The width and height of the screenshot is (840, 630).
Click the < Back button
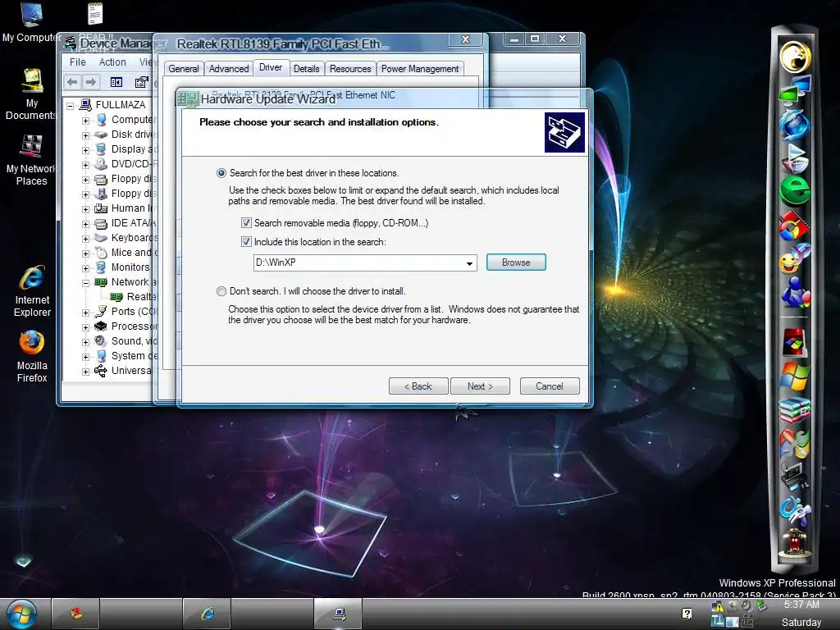(418, 386)
